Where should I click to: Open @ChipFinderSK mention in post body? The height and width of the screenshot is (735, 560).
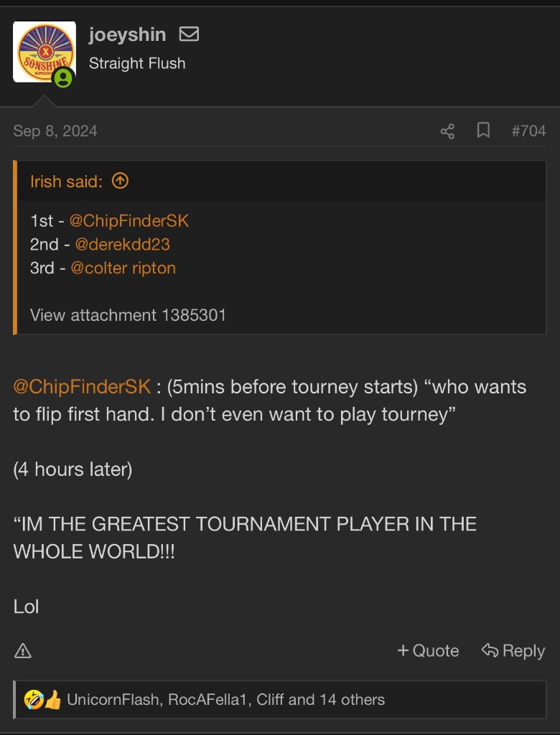coord(82,387)
